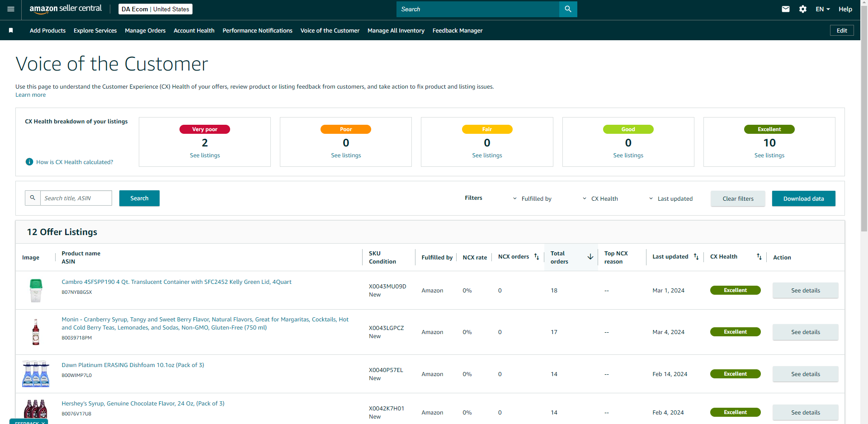Image resolution: width=868 pixels, height=424 pixels.
Task: Sort by Total orders down arrow
Action: 590,257
